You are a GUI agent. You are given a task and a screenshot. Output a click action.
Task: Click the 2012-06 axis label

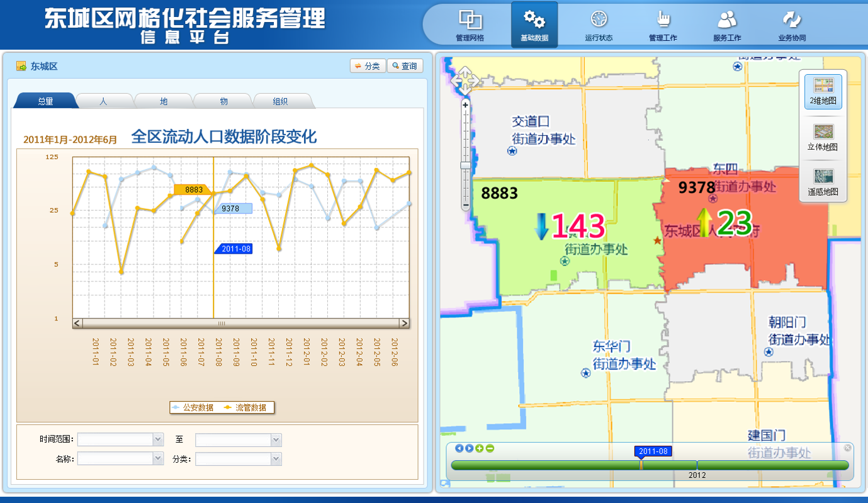(395, 352)
